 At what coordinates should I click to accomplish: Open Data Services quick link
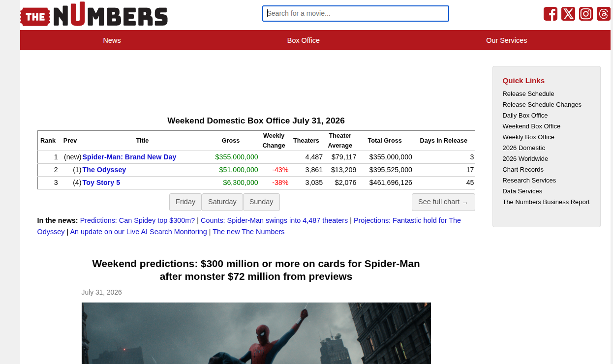[522, 191]
